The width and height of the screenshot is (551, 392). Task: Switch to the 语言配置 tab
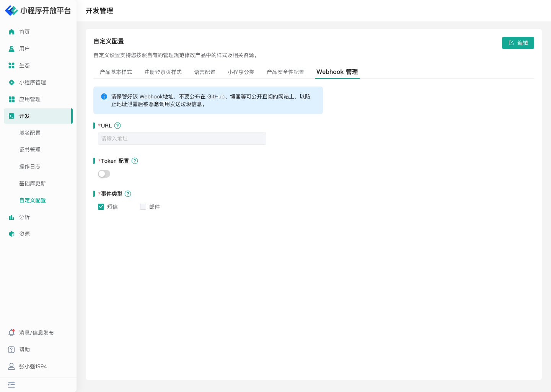point(204,72)
